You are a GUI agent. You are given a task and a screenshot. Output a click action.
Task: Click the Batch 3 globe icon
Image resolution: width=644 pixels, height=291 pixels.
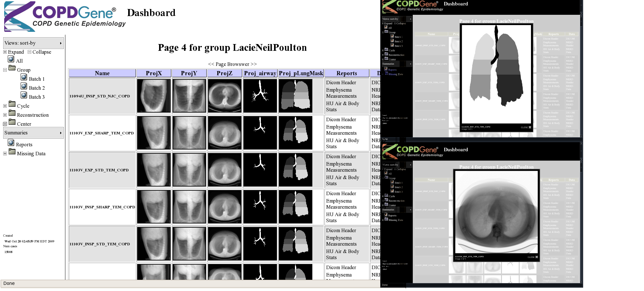24,95
